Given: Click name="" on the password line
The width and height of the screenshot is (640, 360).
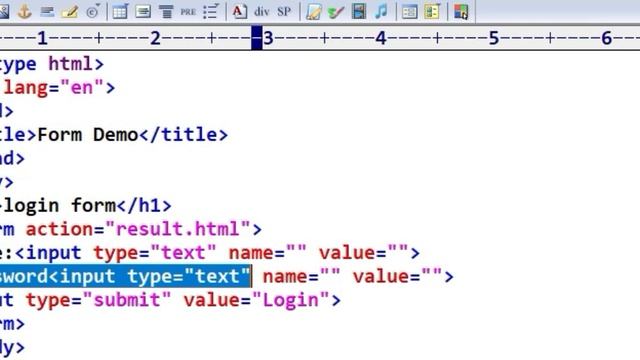Looking at the screenshot, I should point(301,276).
